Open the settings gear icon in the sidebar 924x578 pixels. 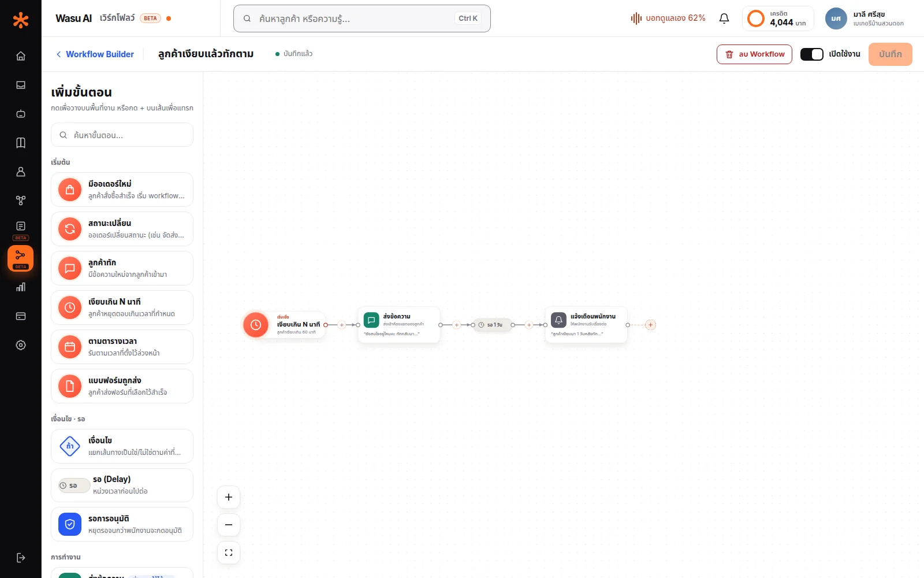coord(21,345)
